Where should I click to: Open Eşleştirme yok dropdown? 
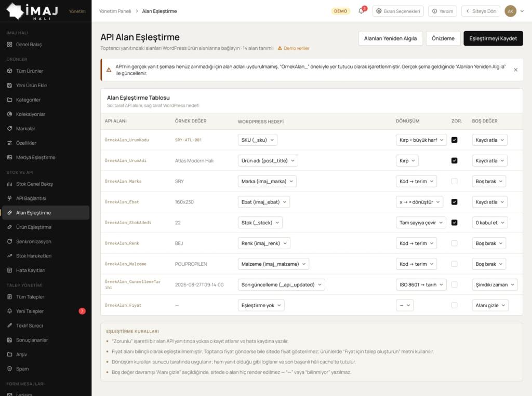pyautogui.click(x=261, y=306)
